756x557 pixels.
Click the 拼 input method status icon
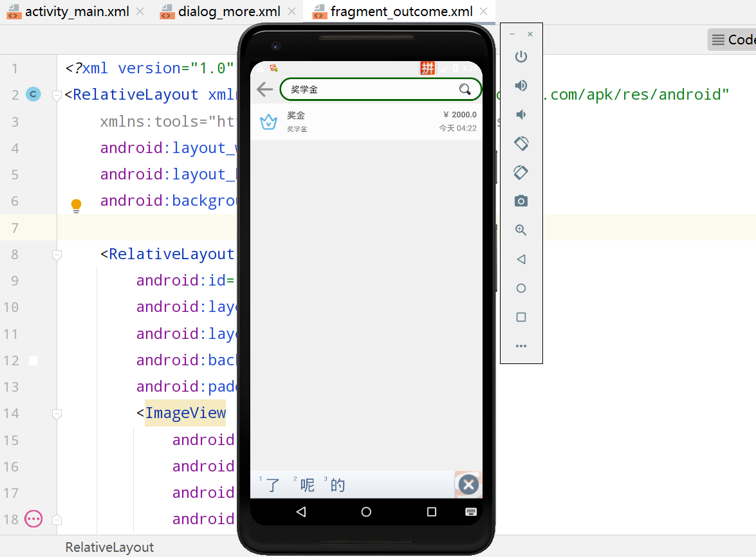[x=427, y=68]
